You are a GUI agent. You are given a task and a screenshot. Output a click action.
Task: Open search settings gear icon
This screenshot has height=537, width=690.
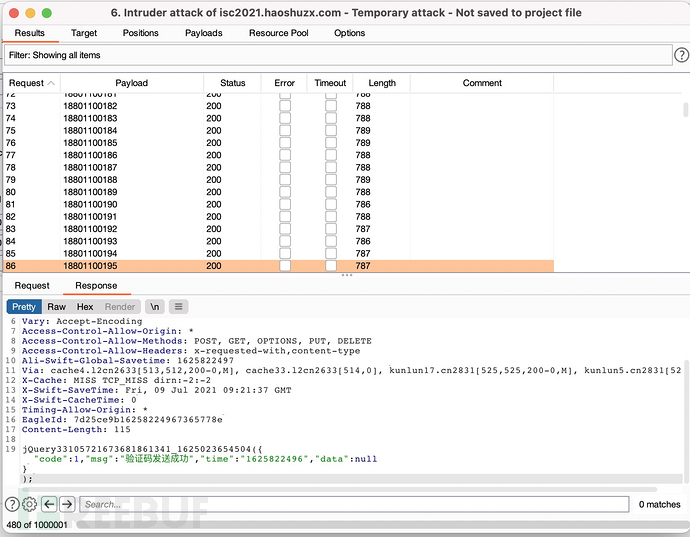[30, 505]
